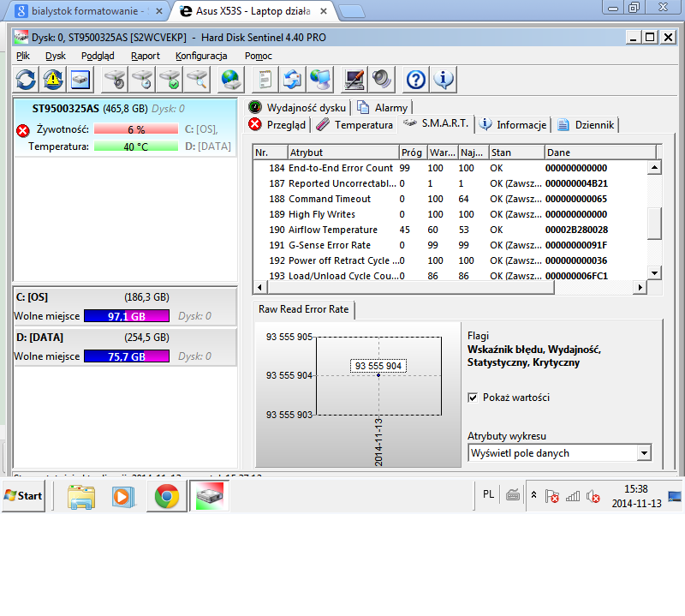The image size is (685, 616).
Task: Launch Windows Media Player from the taskbar
Action: point(122,496)
